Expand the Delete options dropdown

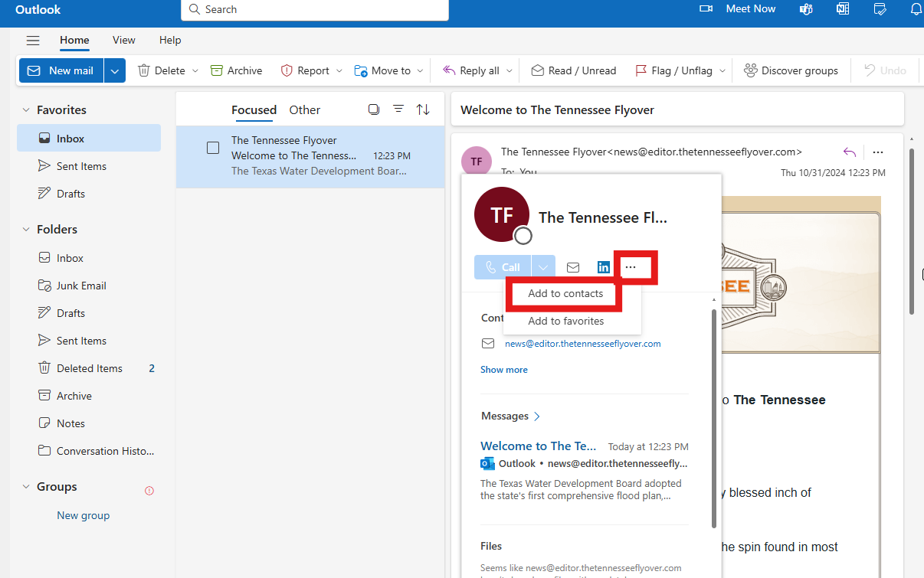pos(195,70)
